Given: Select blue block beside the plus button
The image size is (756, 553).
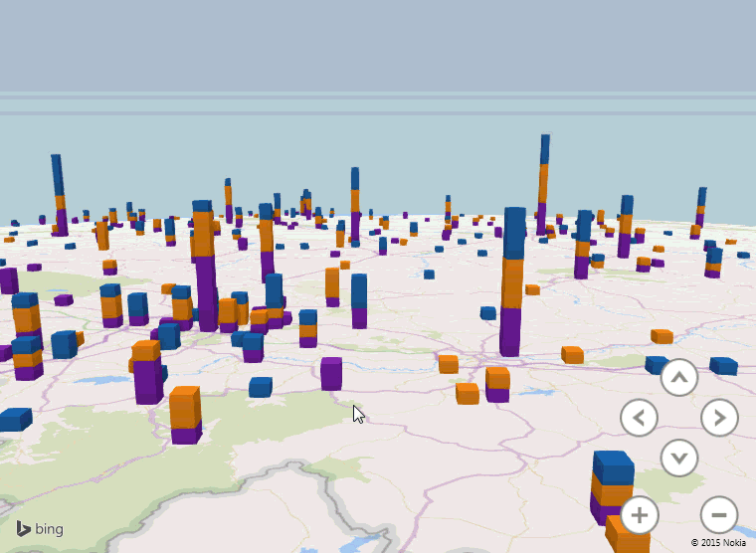Looking at the screenshot, I should click(x=613, y=468).
